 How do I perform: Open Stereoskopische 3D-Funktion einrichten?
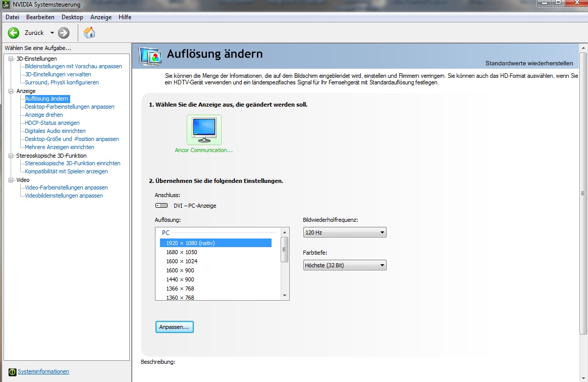(x=72, y=163)
